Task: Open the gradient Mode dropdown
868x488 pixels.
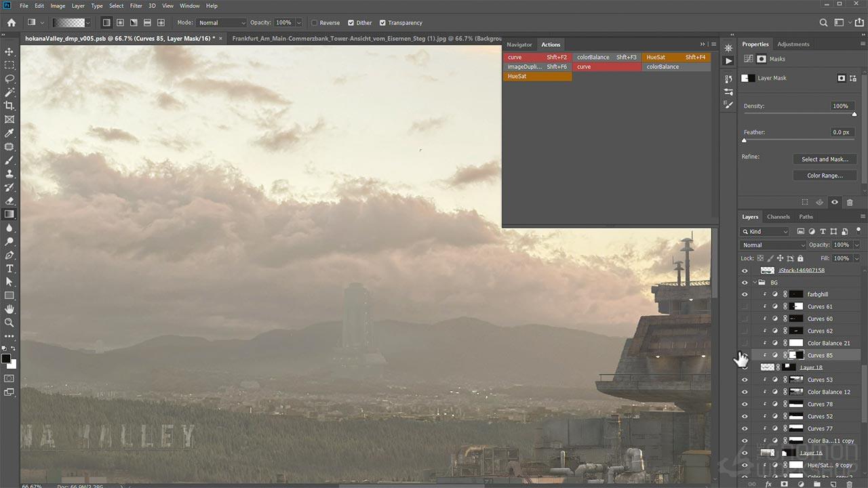Action: [x=221, y=23]
